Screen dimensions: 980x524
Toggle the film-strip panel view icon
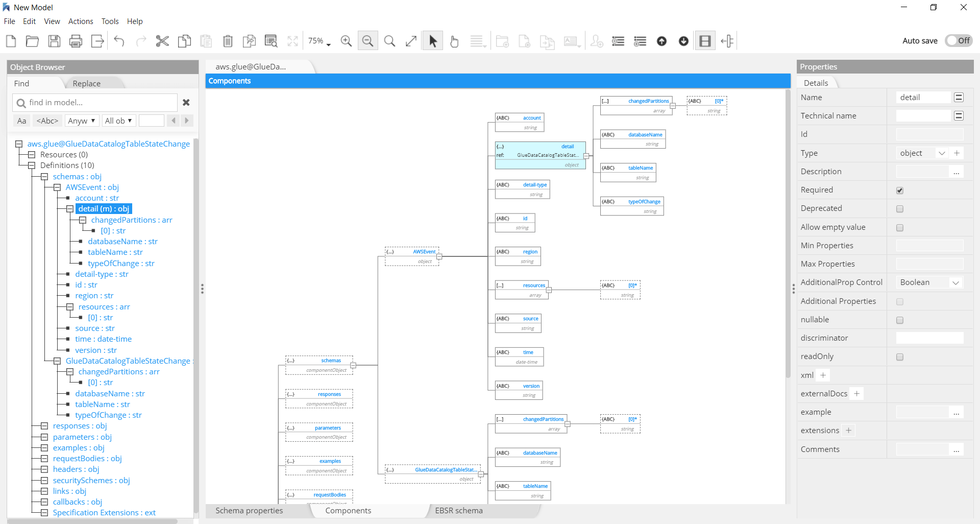coord(705,41)
